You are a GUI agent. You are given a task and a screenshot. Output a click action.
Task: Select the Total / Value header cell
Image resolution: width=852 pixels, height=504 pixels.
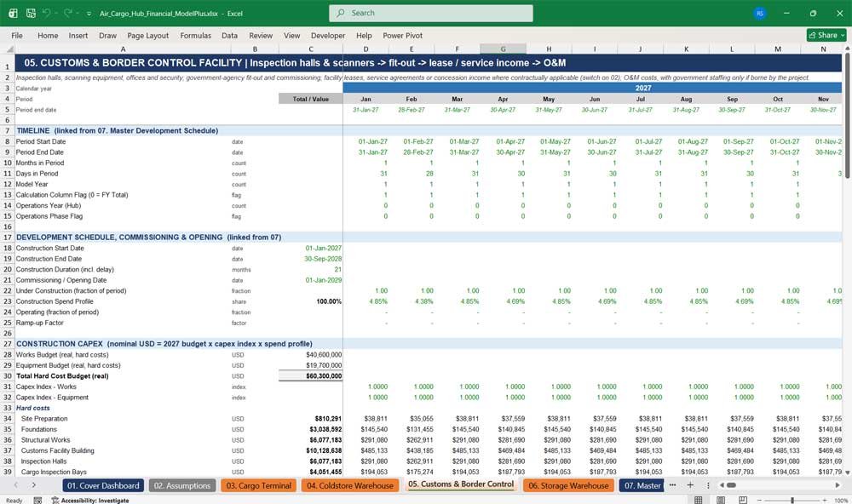click(311, 99)
